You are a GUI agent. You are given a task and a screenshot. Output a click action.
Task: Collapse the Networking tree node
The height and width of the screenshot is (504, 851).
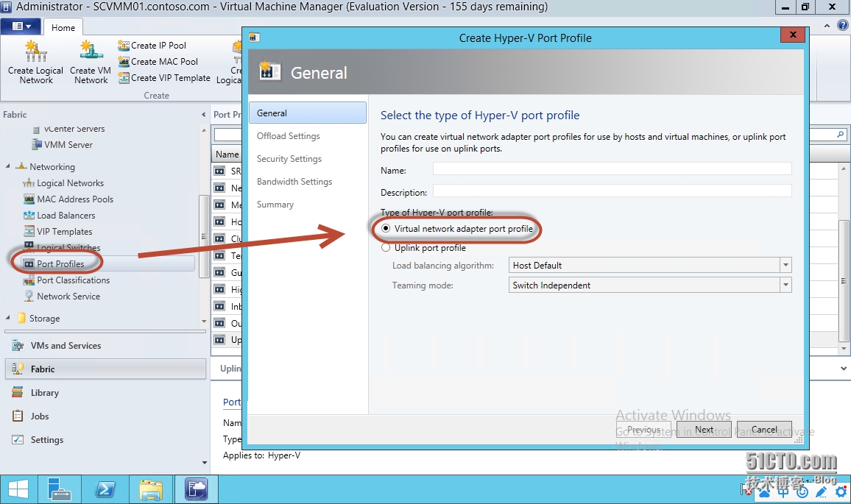pos(7,166)
